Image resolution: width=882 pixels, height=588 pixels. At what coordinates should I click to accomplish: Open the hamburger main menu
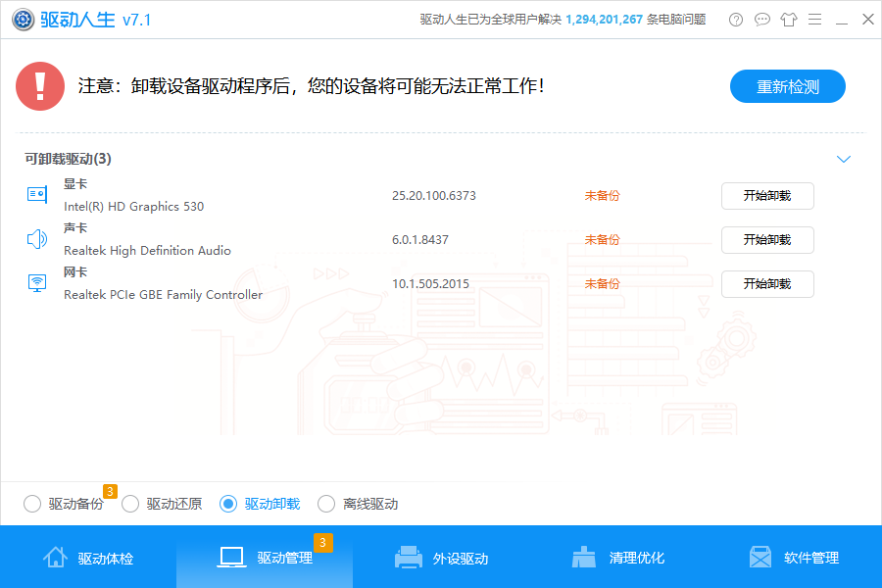click(814, 20)
